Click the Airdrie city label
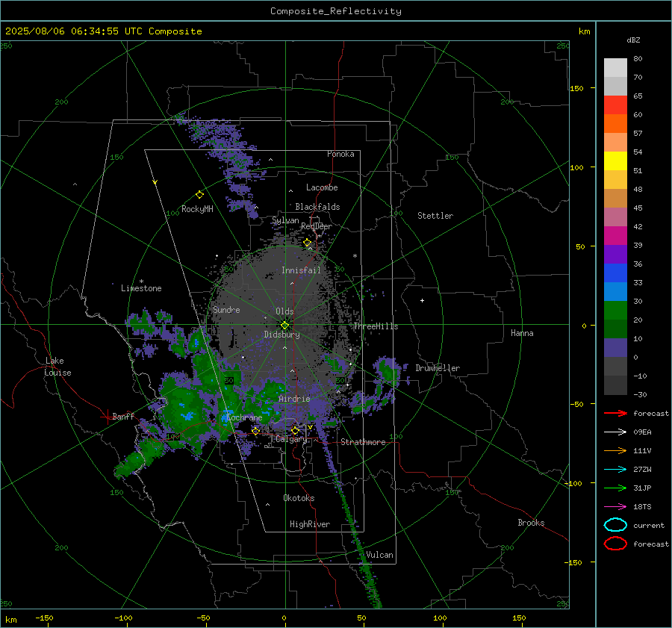This screenshot has width=672, height=628. point(294,399)
